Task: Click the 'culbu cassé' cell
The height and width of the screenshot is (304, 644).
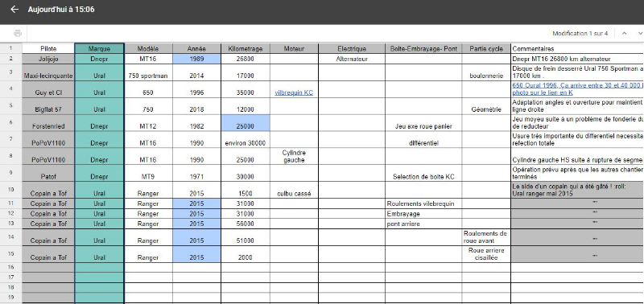Action: tap(294, 191)
